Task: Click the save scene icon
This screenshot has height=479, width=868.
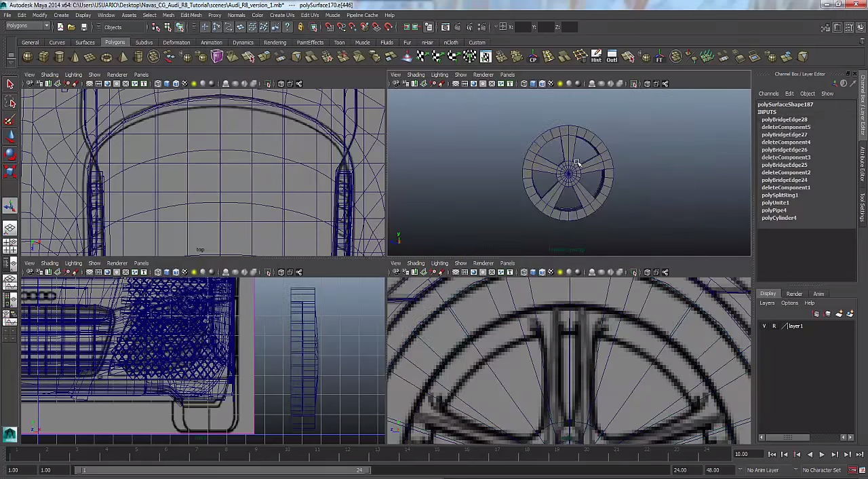Action: pyautogui.click(x=84, y=27)
